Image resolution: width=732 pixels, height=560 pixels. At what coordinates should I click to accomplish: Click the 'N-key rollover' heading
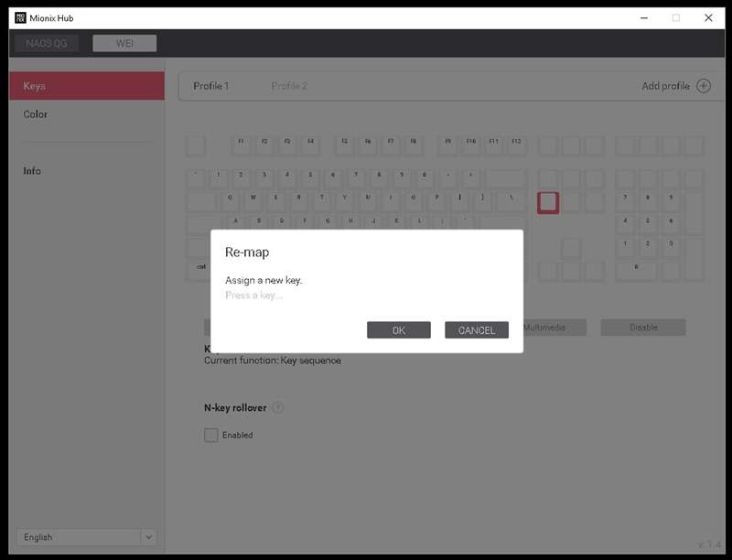point(235,408)
